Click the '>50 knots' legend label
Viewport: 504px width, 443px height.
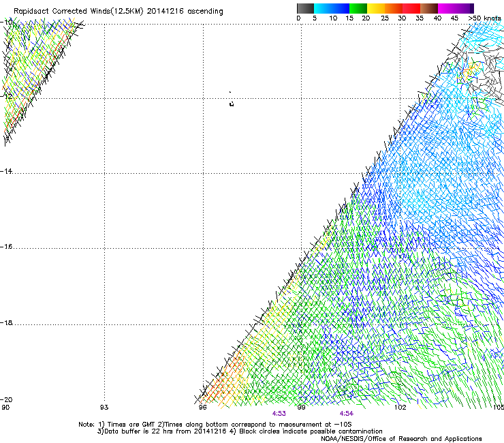click(x=484, y=18)
